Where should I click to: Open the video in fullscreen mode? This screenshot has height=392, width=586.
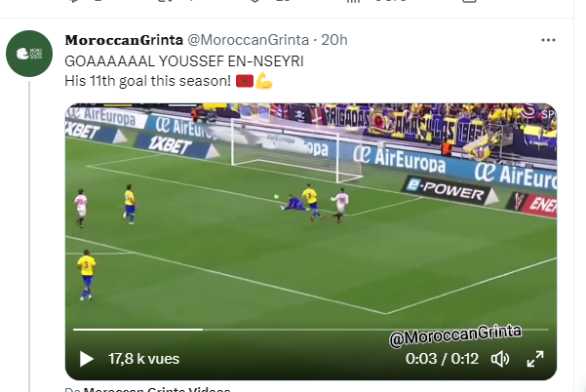click(535, 359)
